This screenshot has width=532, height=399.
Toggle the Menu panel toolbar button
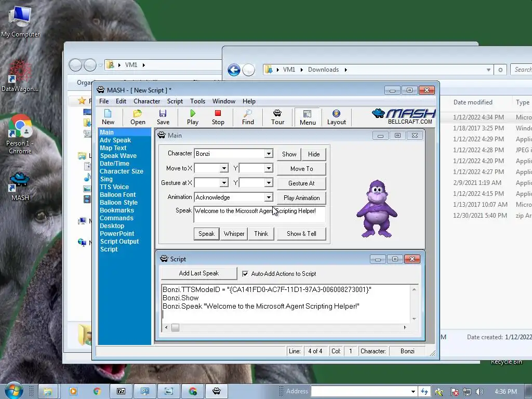pos(308,117)
